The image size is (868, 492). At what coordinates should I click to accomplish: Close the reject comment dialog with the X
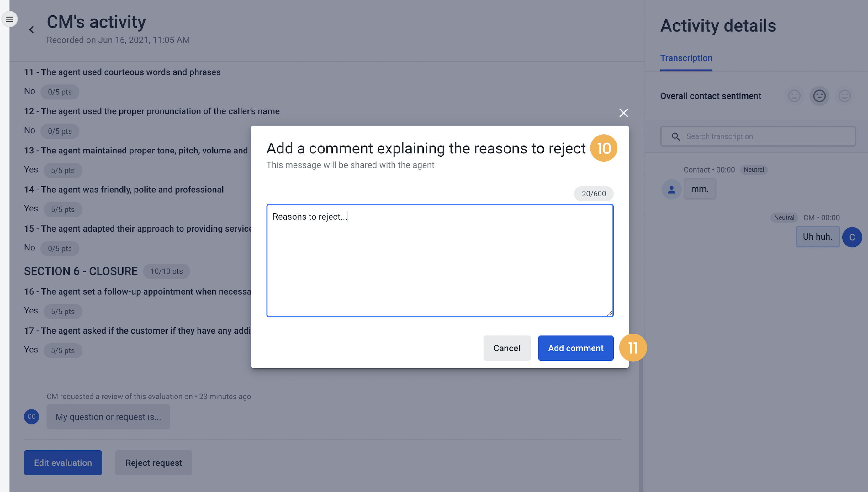[x=624, y=113]
